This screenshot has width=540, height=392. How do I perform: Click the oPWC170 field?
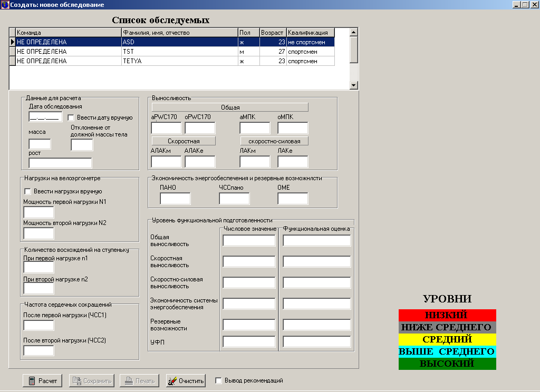click(x=200, y=128)
